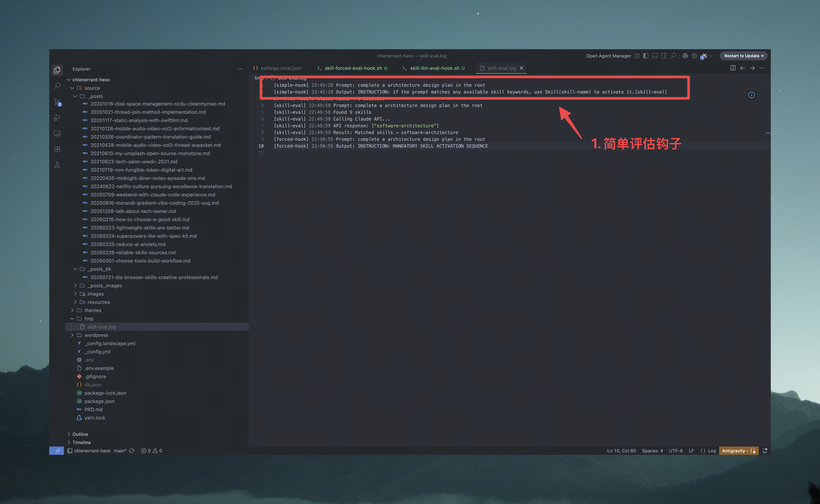Open Source Control view with badge
Image resolution: width=820 pixels, height=504 pixels.
point(57,102)
